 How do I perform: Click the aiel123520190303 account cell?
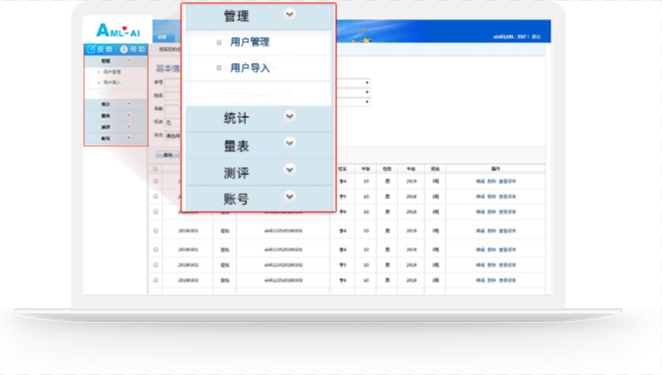pos(283,280)
